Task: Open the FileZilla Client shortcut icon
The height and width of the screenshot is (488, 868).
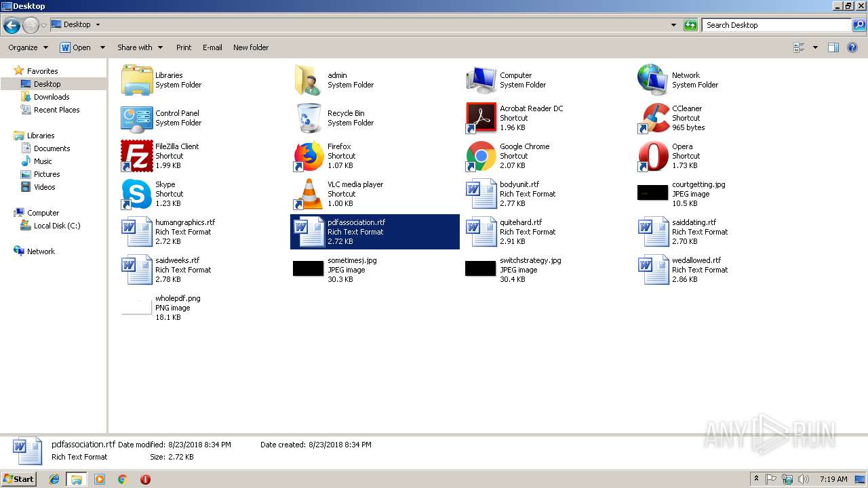Action: click(136, 156)
